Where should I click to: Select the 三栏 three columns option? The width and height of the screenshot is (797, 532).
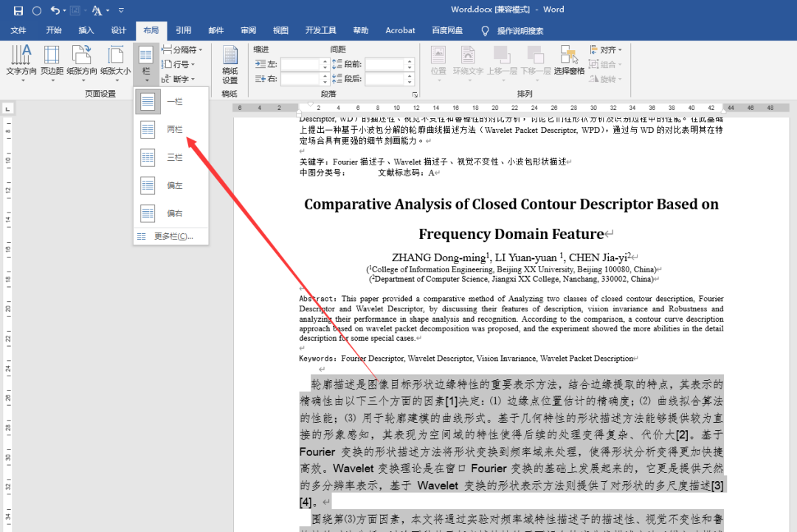171,157
